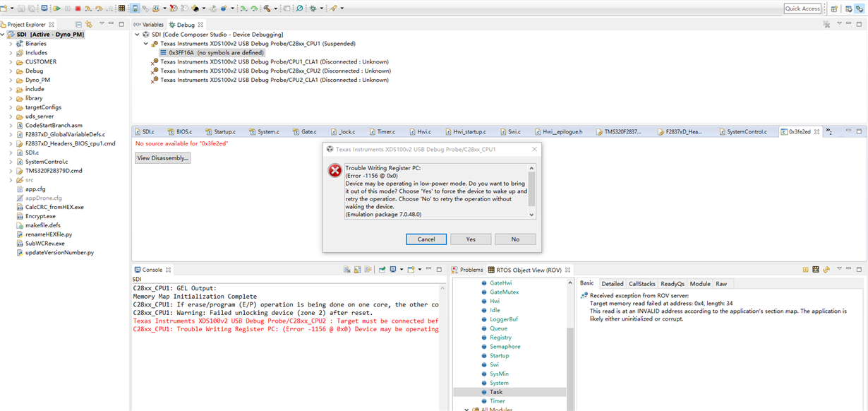Click Open Console icon in Console toolbar
868x411 pixels.
click(x=411, y=270)
